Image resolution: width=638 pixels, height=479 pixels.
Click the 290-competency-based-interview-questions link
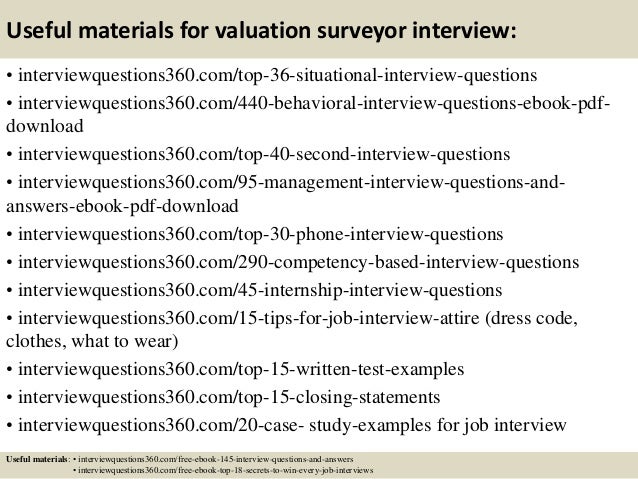point(298,262)
